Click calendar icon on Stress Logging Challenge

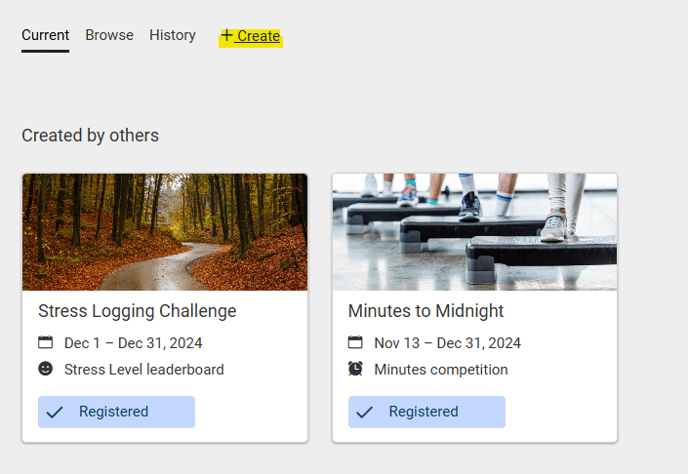pyautogui.click(x=46, y=343)
